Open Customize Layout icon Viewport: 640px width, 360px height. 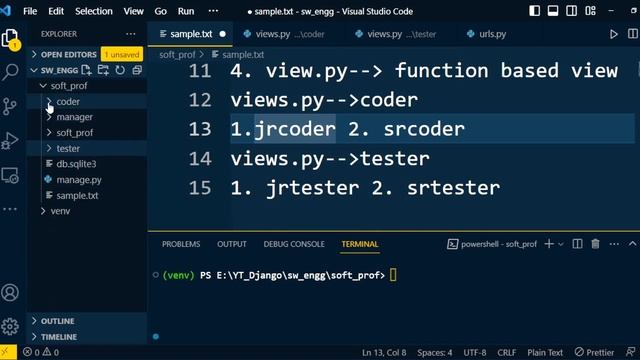590,11
